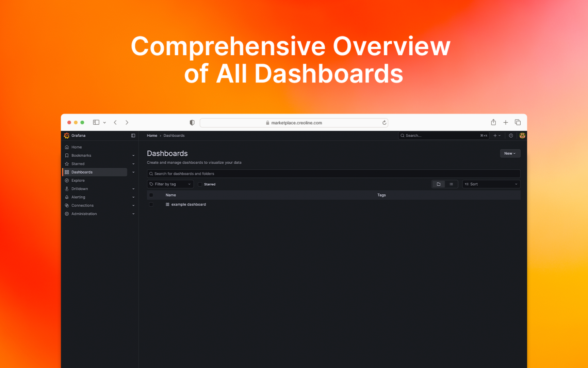The image size is (588, 368).
Task: Select the example dashboard row checkbox
Action: (151, 204)
